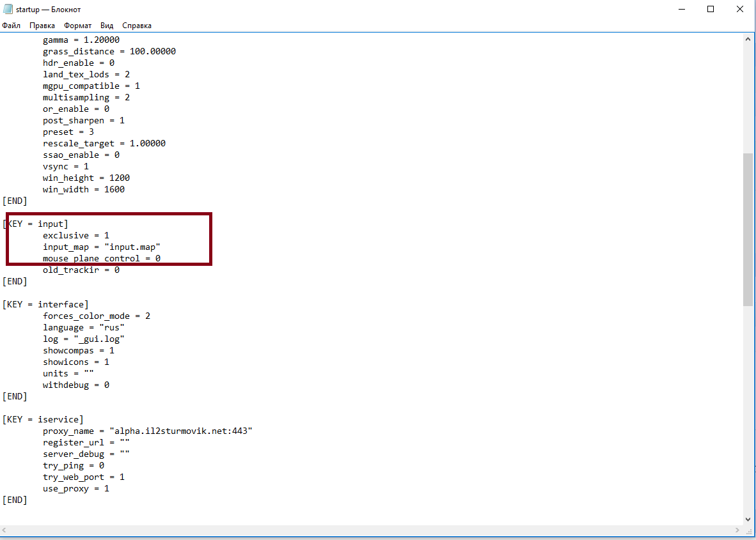756x540 pixels.
Task: Click the vertical scrollbar thumb
Action: (x=748, y=229)
